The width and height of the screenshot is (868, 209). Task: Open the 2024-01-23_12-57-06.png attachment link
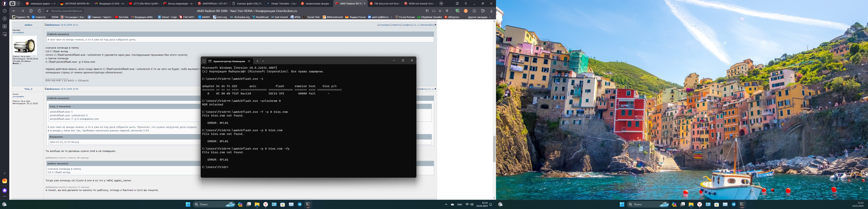64,142
